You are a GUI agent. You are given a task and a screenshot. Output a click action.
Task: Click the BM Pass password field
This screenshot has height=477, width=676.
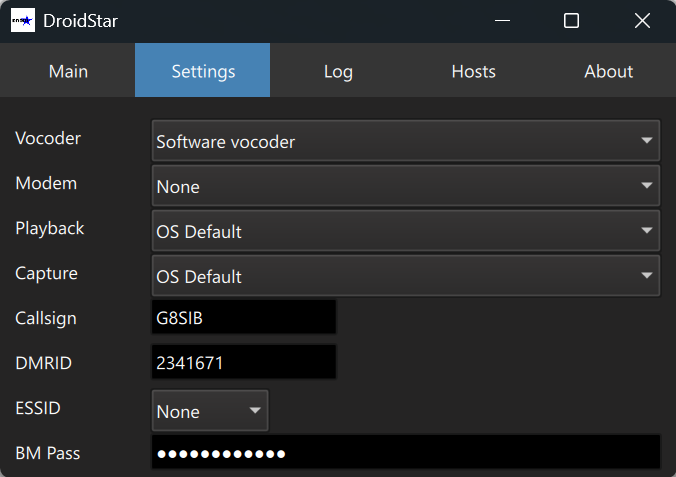click(405, 453)
